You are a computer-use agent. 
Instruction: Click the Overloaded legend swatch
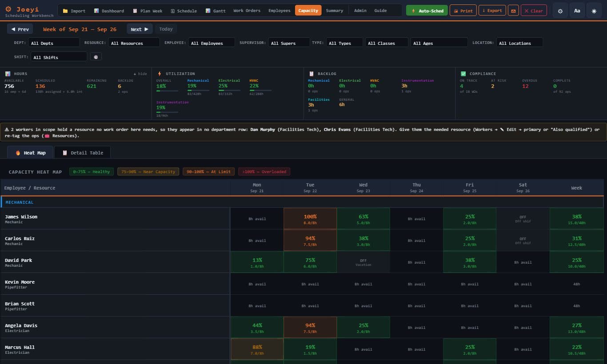[264, 172]
